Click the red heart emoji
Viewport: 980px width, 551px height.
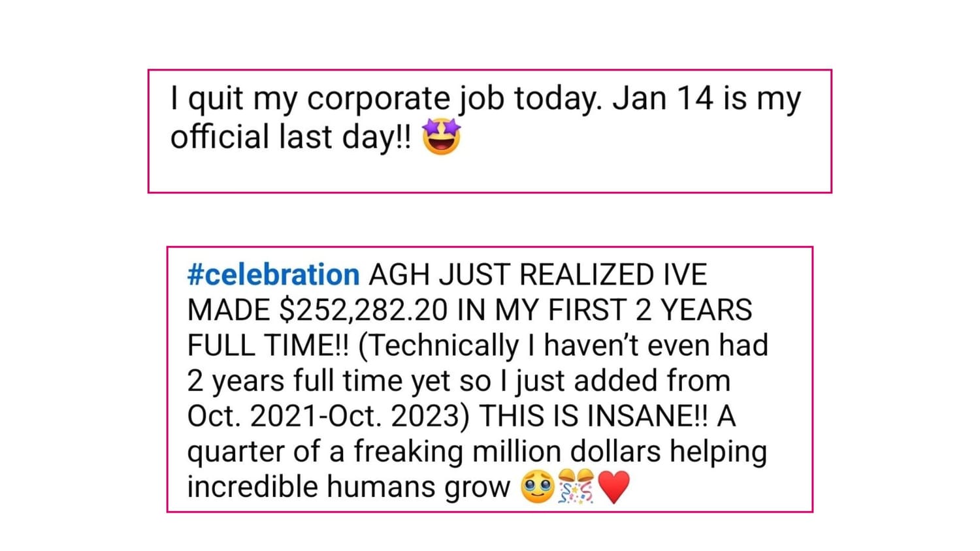[613, 488]
